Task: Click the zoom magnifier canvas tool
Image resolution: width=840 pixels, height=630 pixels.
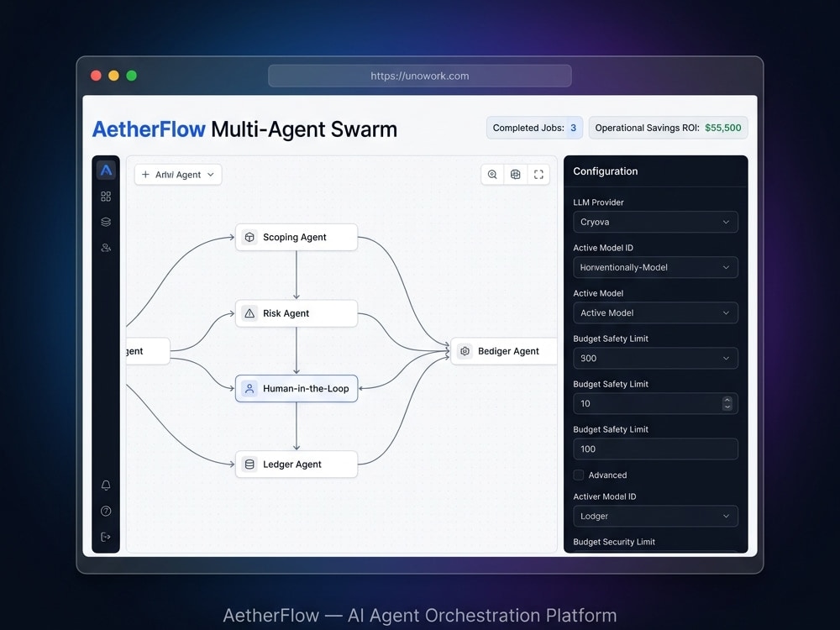Action: click(492, 175)
